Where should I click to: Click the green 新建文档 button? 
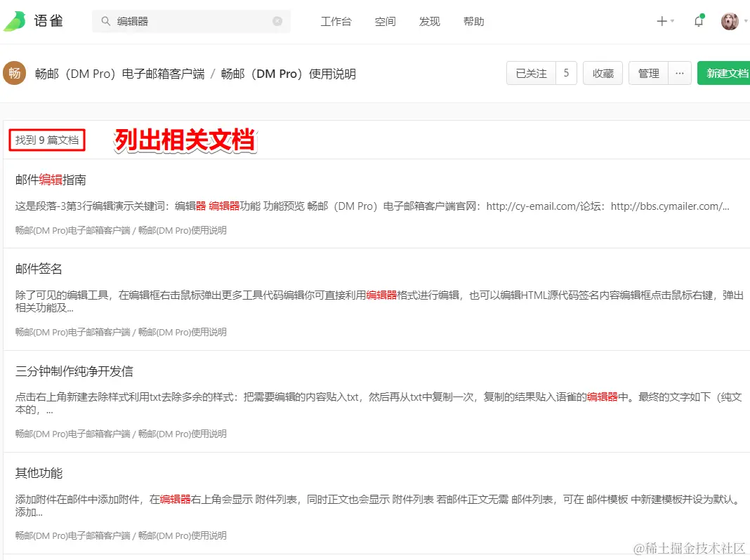tap(725, 73)
